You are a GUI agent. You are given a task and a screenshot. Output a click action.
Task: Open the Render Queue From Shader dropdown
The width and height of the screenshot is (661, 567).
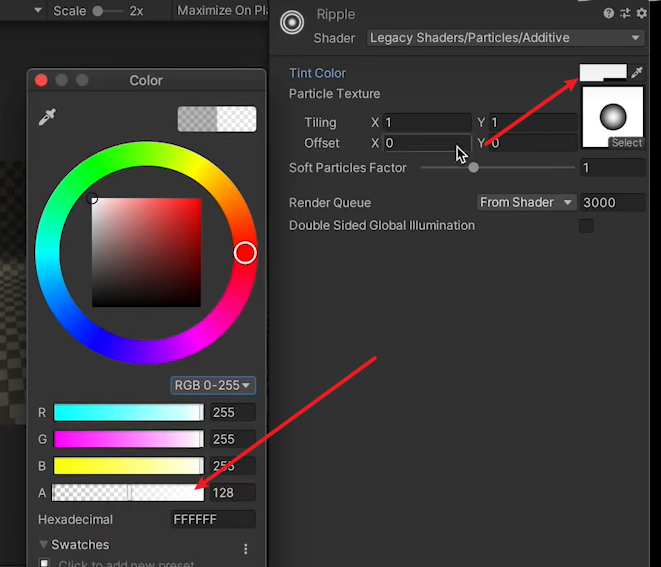tap(527, 202)
